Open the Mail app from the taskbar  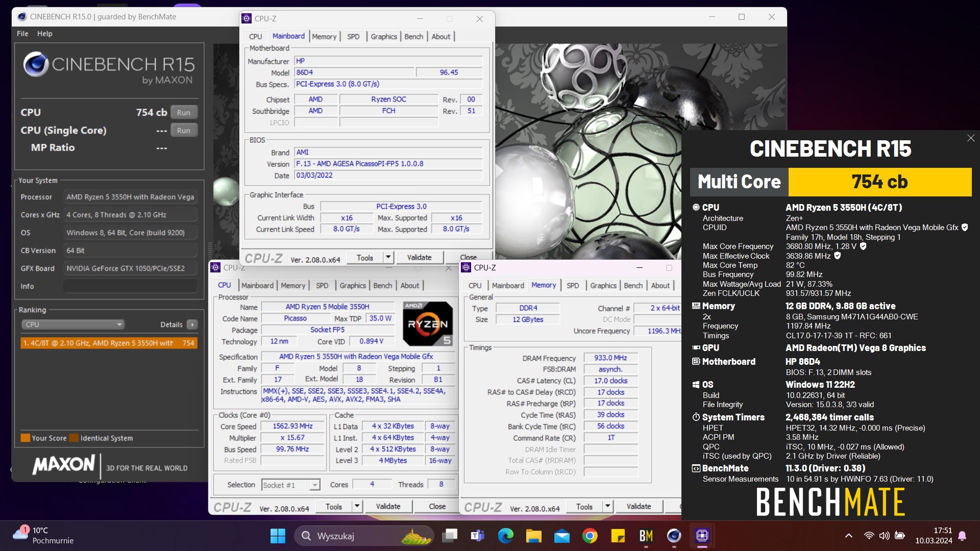point(562,536)
